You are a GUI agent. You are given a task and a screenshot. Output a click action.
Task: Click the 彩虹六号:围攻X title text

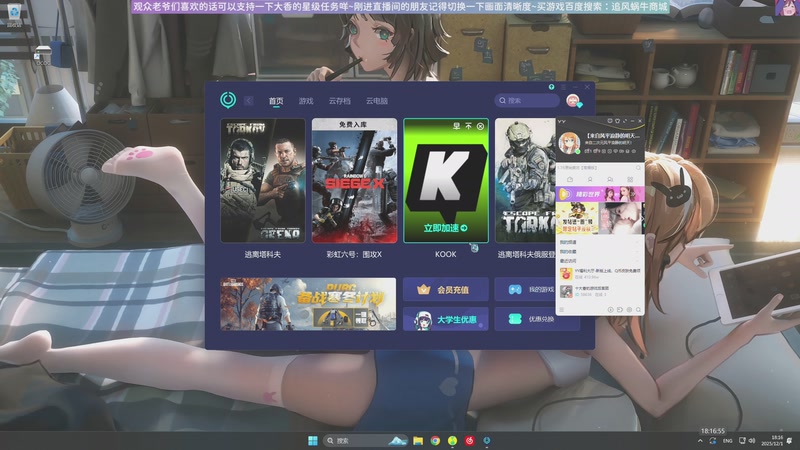354,254
